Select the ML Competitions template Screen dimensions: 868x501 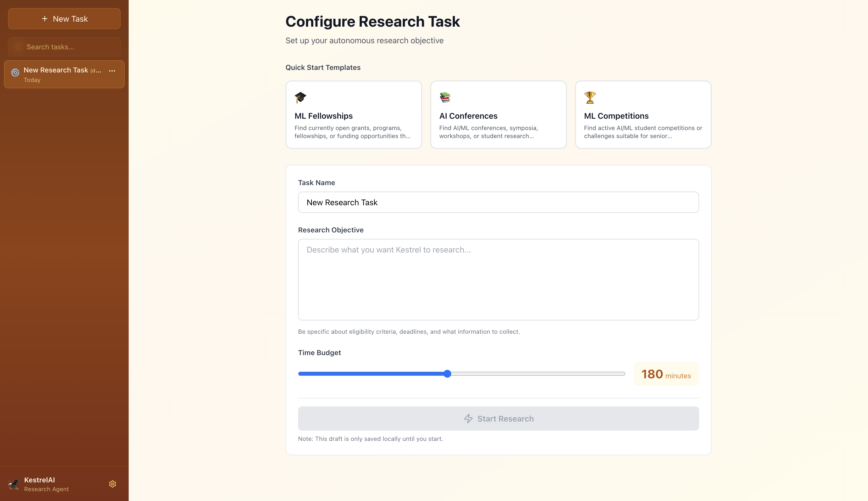[x=643, y=115]
